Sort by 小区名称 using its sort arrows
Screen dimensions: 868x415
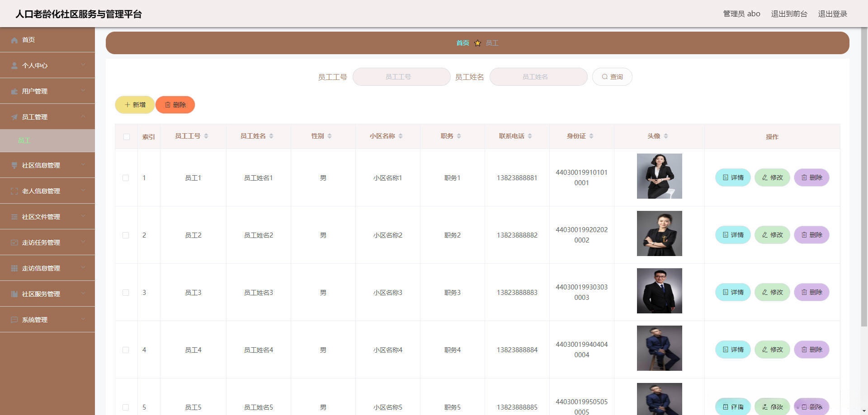click(401, 136)
